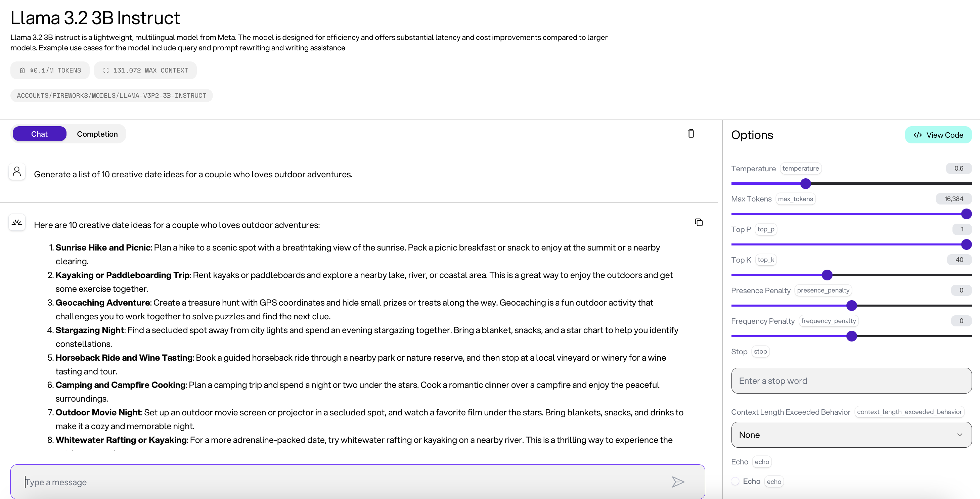Click the presence_penalty parameter tag
Image resolution: width=980 pixels, height=499 pixels.
823,290
